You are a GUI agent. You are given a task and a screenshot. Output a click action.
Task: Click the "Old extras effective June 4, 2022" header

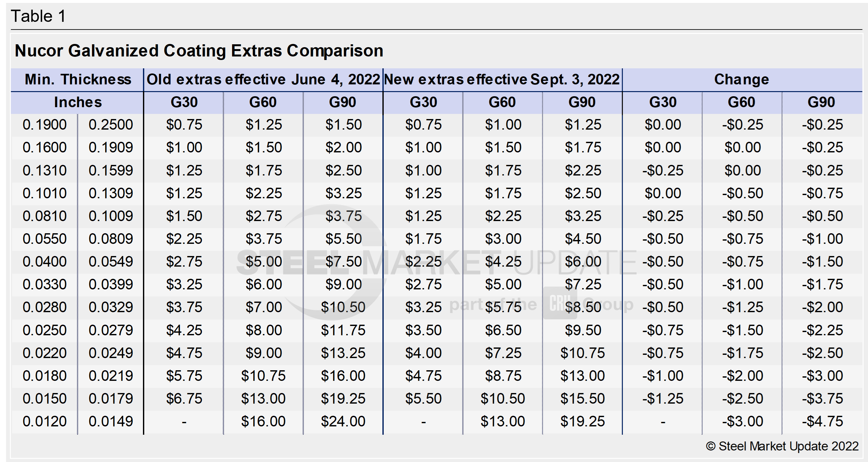tap(263, 80)
